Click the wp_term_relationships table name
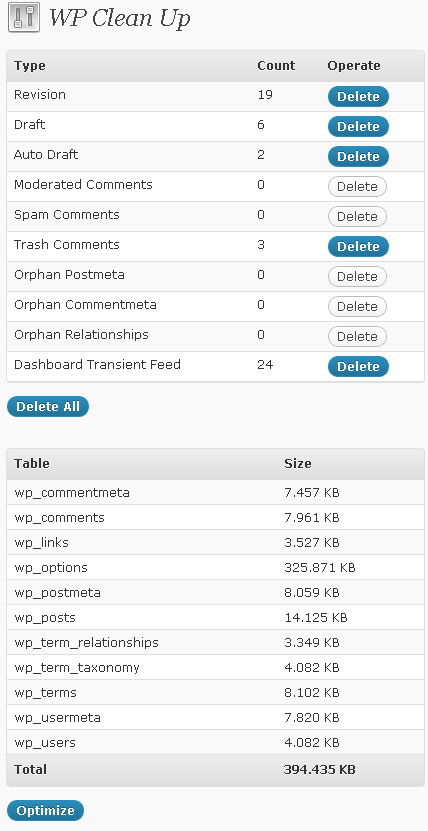Screen dimensions: 428x831 click(x=86, y=643)
